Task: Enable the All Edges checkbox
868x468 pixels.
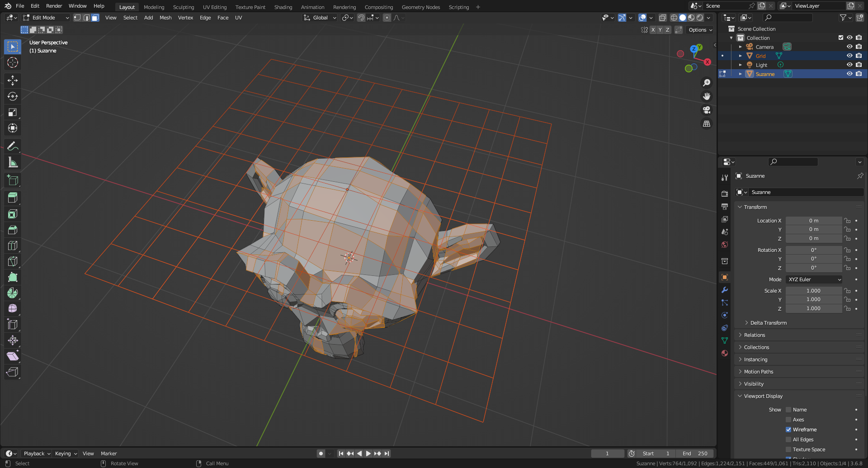Action: tap(788, 440)
